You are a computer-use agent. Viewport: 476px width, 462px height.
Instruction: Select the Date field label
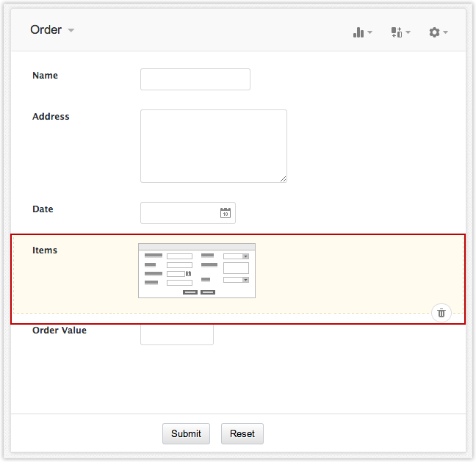click(43, 209)
